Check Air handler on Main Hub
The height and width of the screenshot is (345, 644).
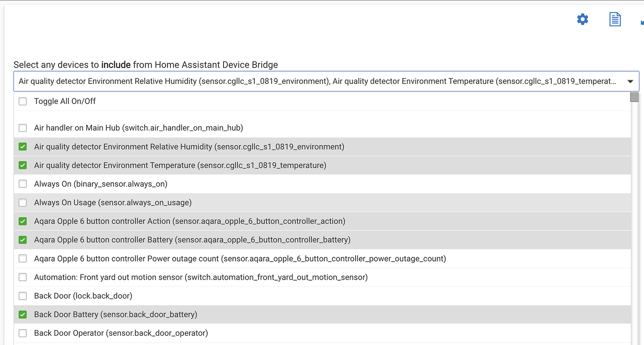click(22, 128)
